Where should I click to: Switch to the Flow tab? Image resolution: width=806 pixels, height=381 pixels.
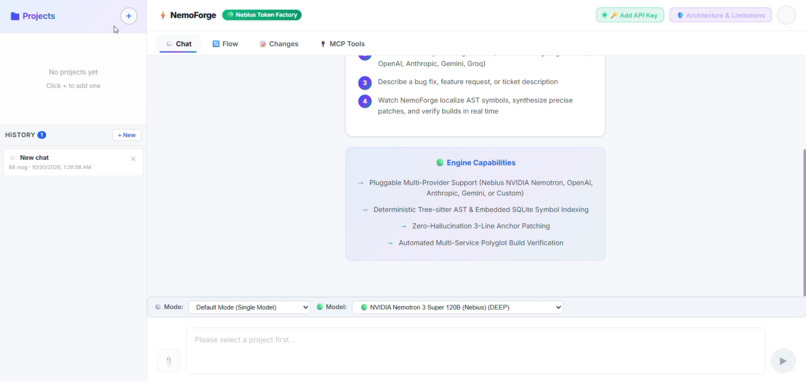[225, 44]
